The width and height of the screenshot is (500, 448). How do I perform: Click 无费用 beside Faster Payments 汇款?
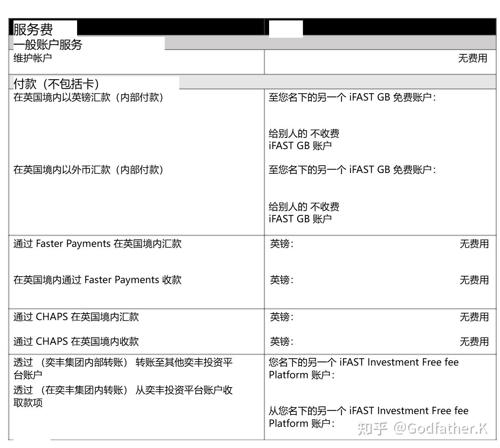click(x=473, y=243)
